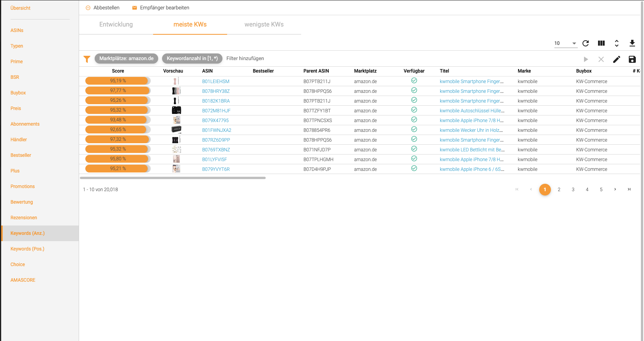Sort by Parent ASIN column header
644x341 pixels.
tap(316, 71)
